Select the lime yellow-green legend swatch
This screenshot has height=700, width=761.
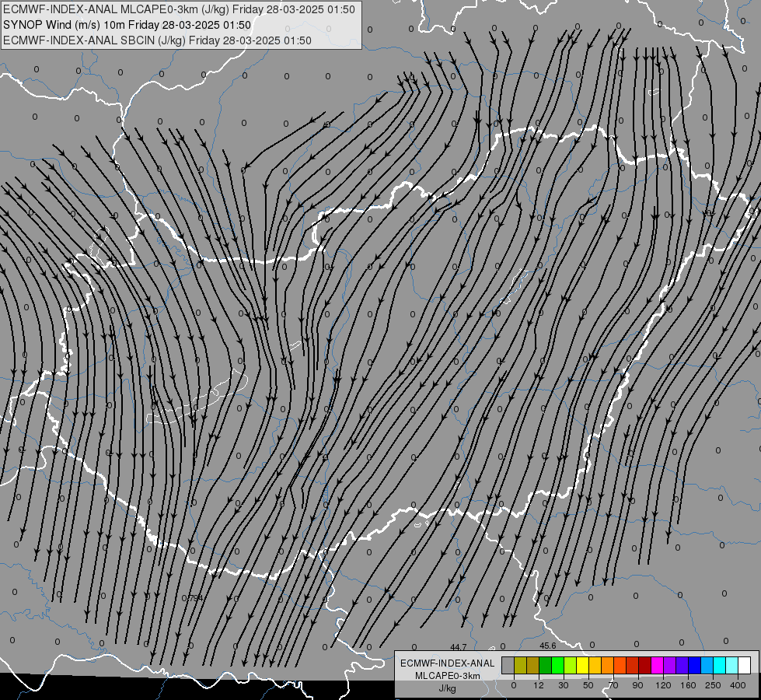pos(571,665)
